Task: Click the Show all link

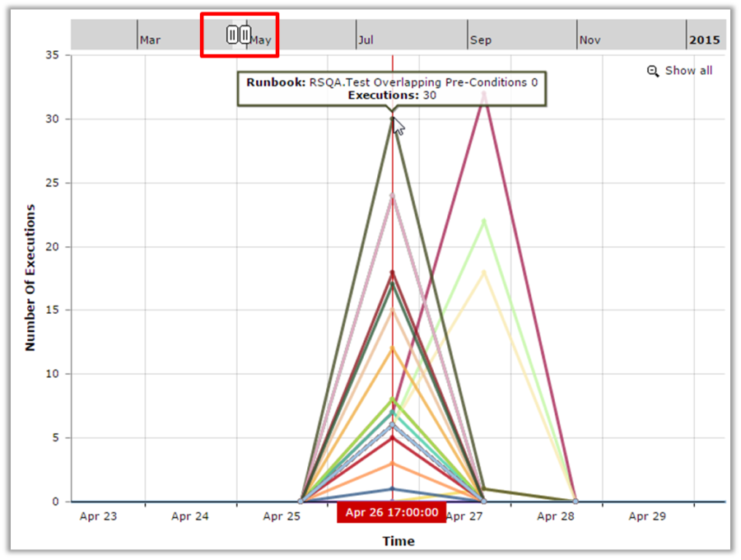Action: coord(688,71)
